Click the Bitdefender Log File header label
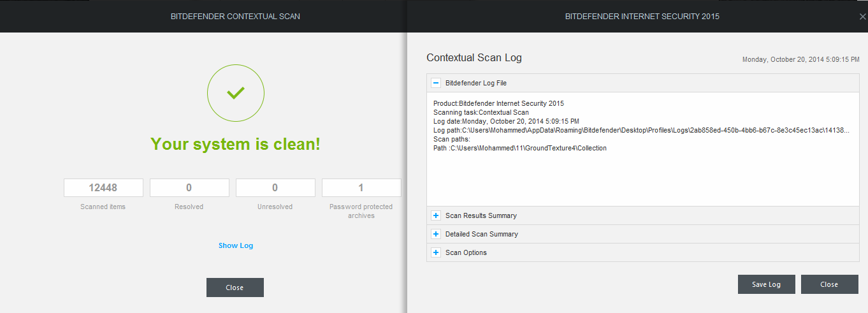Image resolution: width=868 pixels, height=313 pixels. pyautogui.click(x=476, y=83)
